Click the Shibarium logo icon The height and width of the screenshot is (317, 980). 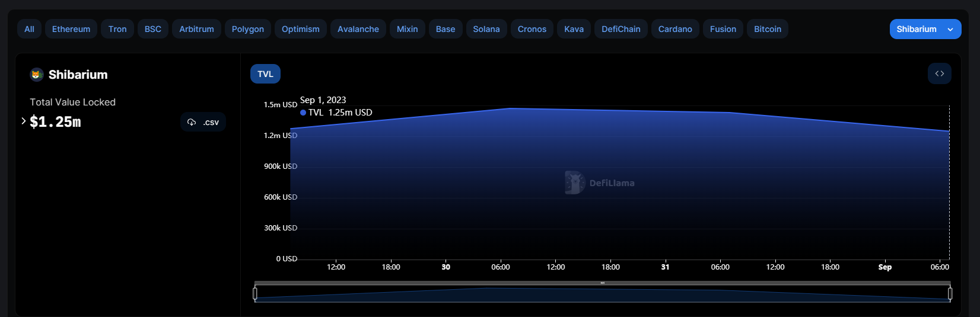click(37, 75)
